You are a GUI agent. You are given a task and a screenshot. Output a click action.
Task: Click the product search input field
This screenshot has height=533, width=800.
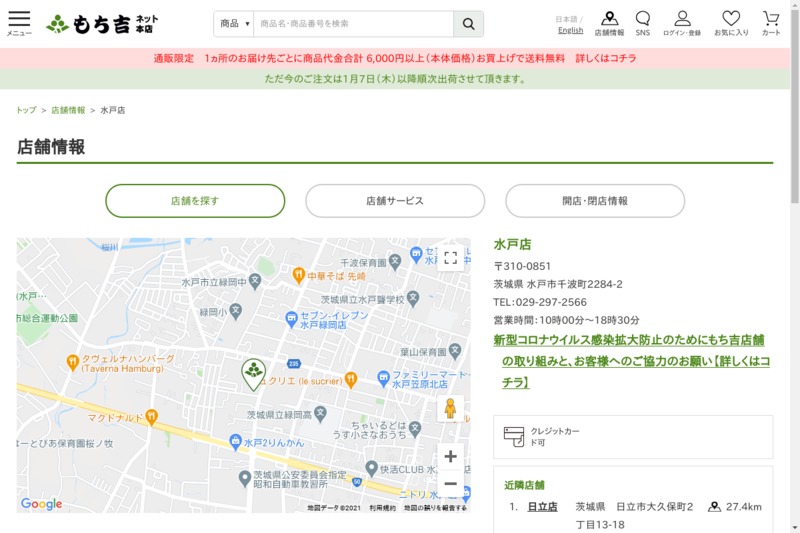pos(353,24)
